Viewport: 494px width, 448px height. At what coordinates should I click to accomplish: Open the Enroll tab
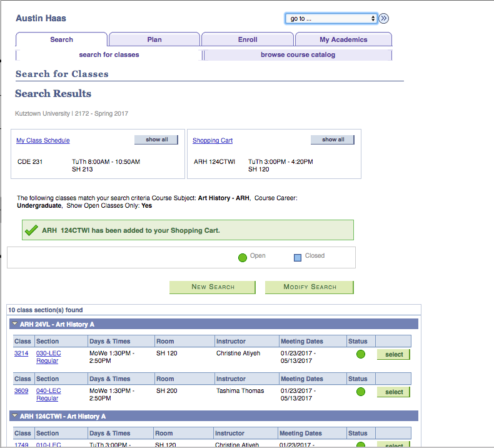pyautogui.click(x=248, y=39)
